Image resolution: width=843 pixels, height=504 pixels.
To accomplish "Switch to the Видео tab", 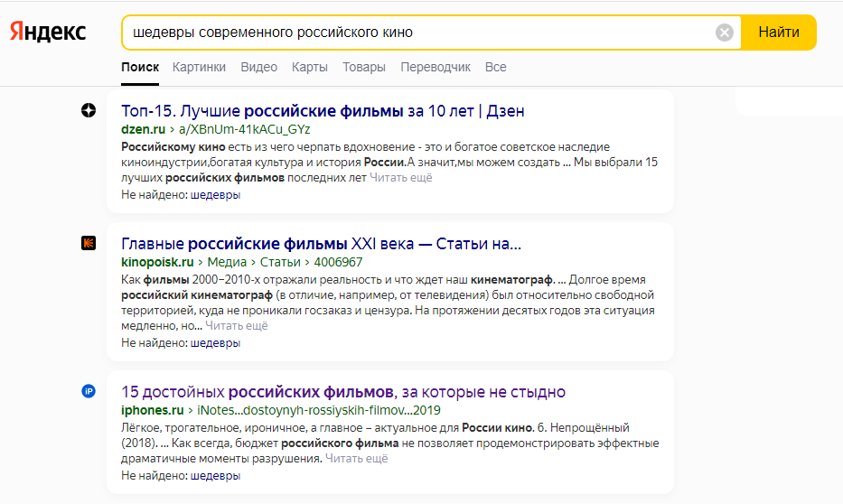I will pyautogui.click(x=258, y=67).
